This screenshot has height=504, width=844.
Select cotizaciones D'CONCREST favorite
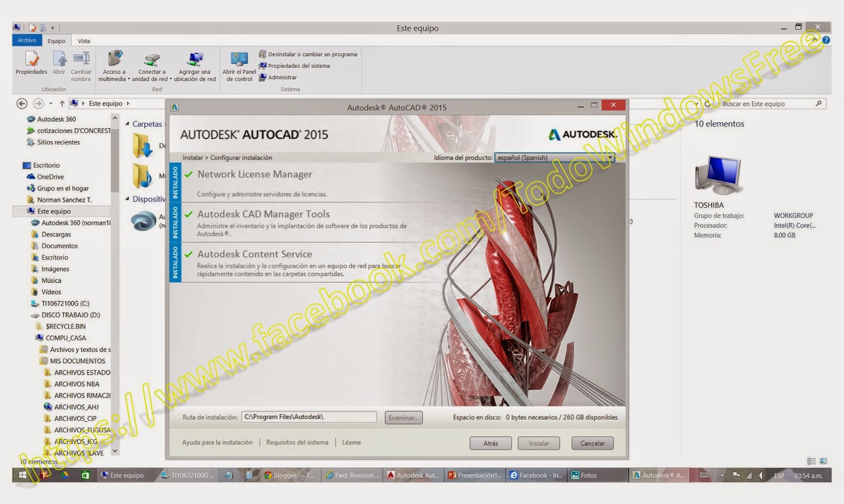coord(69,131)
